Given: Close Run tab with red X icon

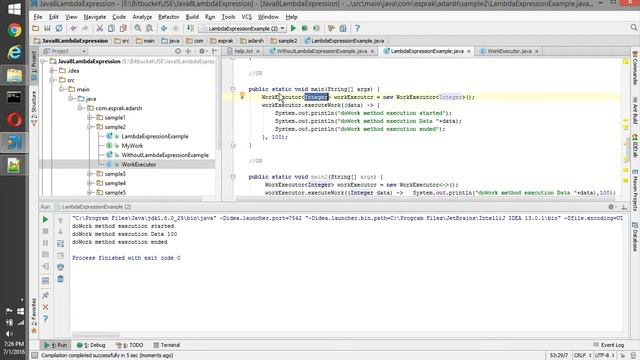Looking at the screenshot, I should click(45, 307).
